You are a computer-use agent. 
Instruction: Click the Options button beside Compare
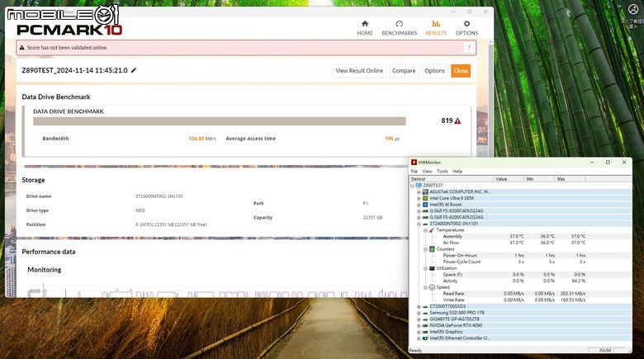tap(434, 71)
